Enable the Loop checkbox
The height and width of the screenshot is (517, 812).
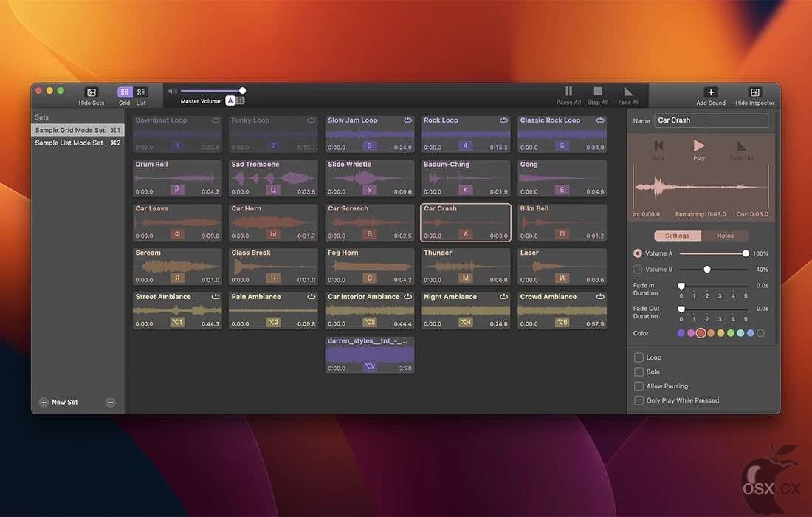639,357
